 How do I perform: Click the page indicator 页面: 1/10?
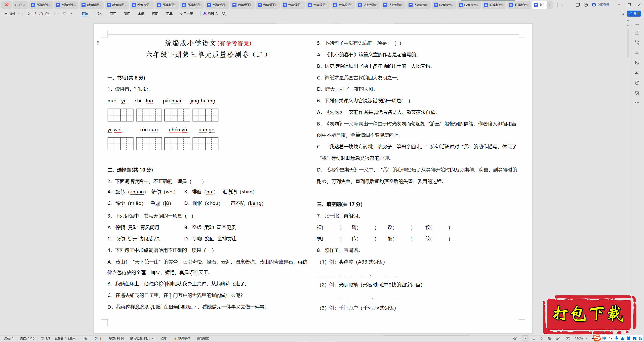27,338
